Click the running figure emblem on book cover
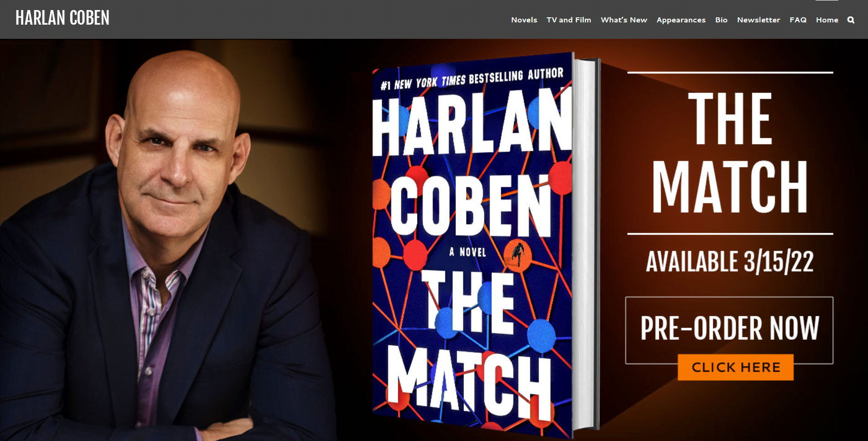Image resolution: width=868 pixels, height=441 pixels. click(x=518, y=253)
